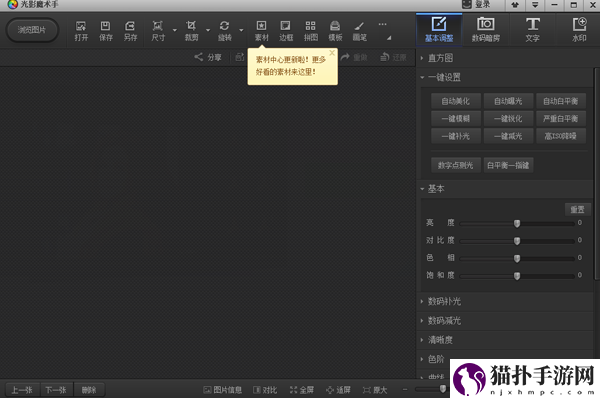
Task: Switch to the 数码暗房 tab
Action: pos(486,29)
